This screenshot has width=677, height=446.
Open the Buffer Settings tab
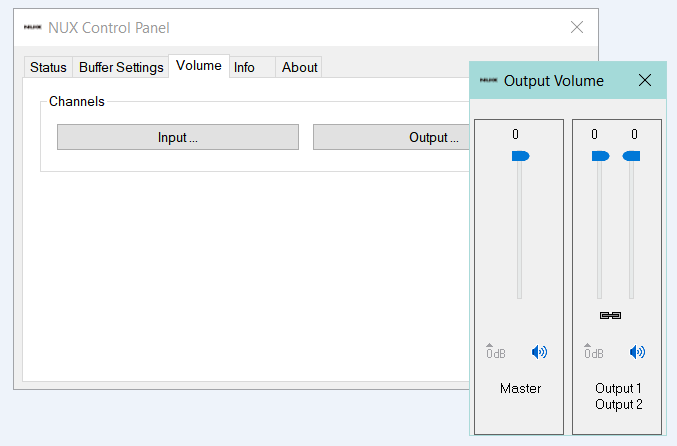pos(121,67)
